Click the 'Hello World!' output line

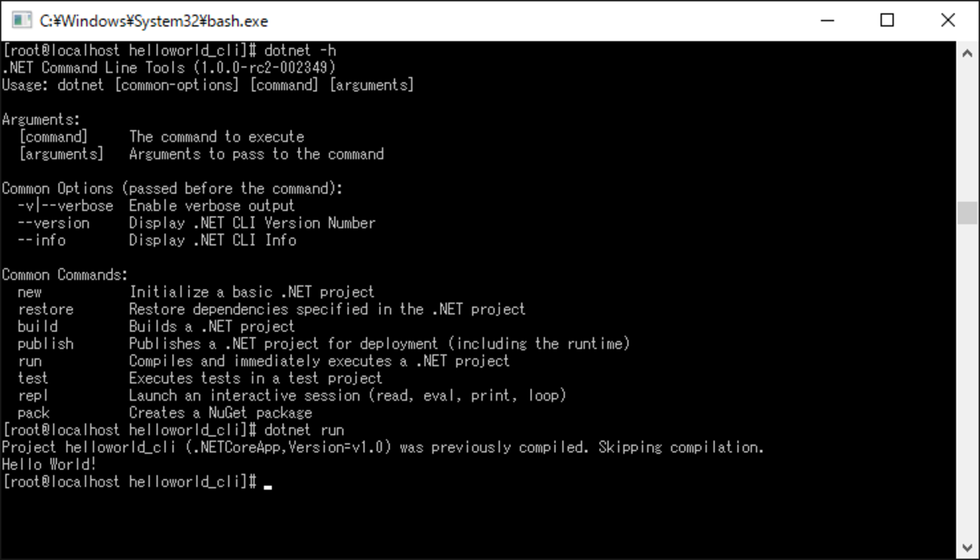click(x=49, y=464)
